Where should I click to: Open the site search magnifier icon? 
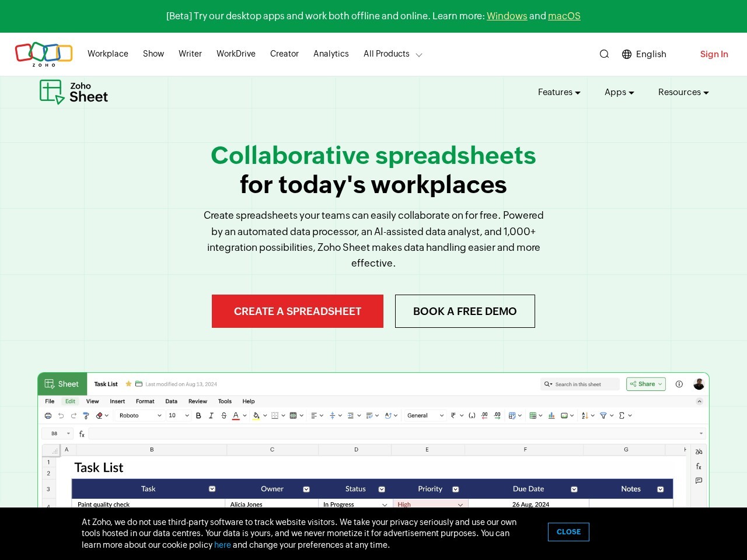[x=604, y=54]
